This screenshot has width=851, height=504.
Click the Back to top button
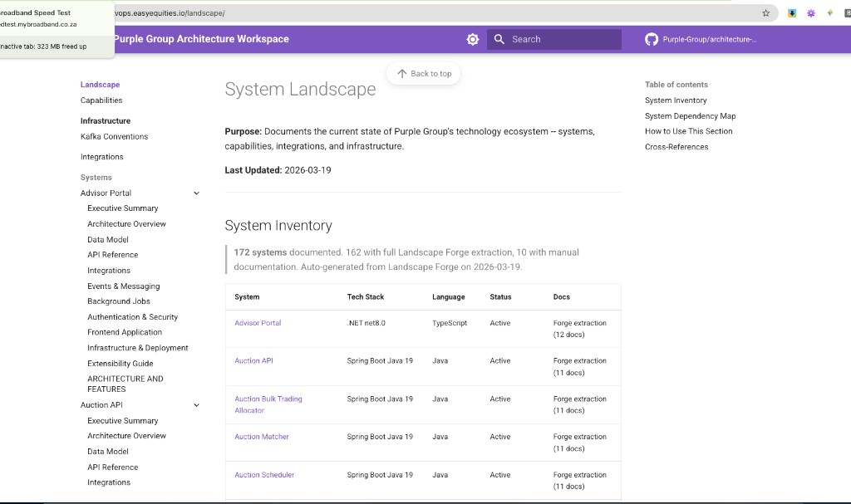click(424, 73)
